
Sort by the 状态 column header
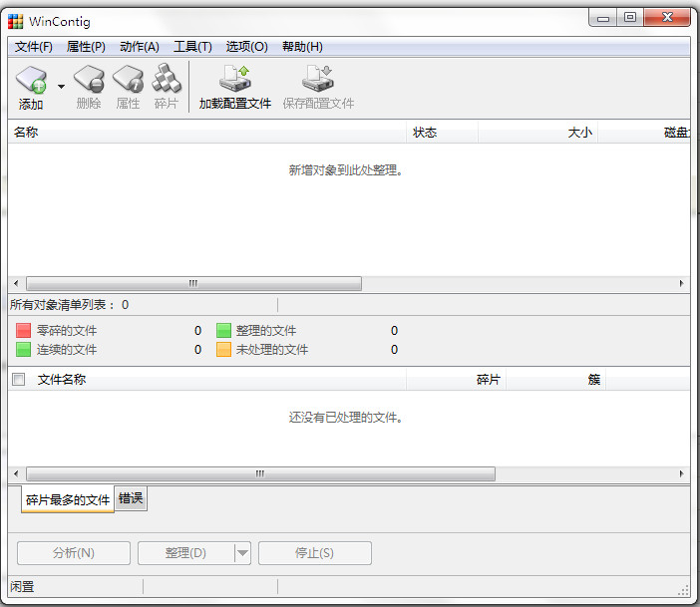tap(442, 133)
